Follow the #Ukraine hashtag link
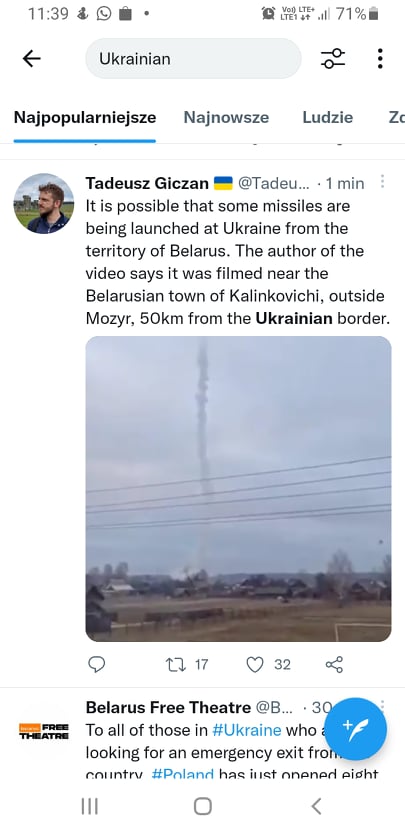This screenshot has width=405, height=833. click(246, 730)
